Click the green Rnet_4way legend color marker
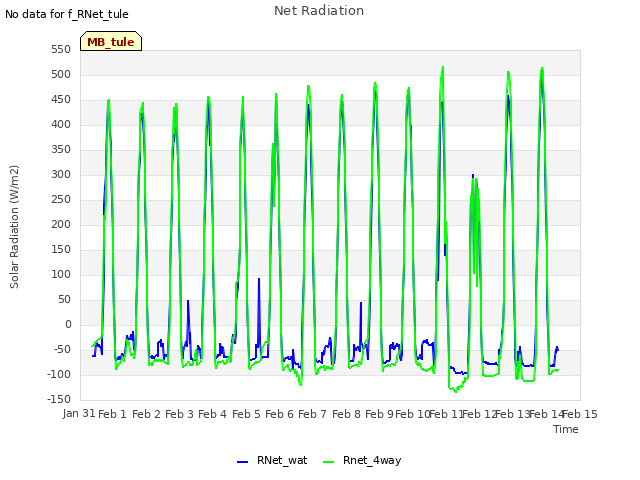Viewport: 640px width, 480px height. (329, 462)
